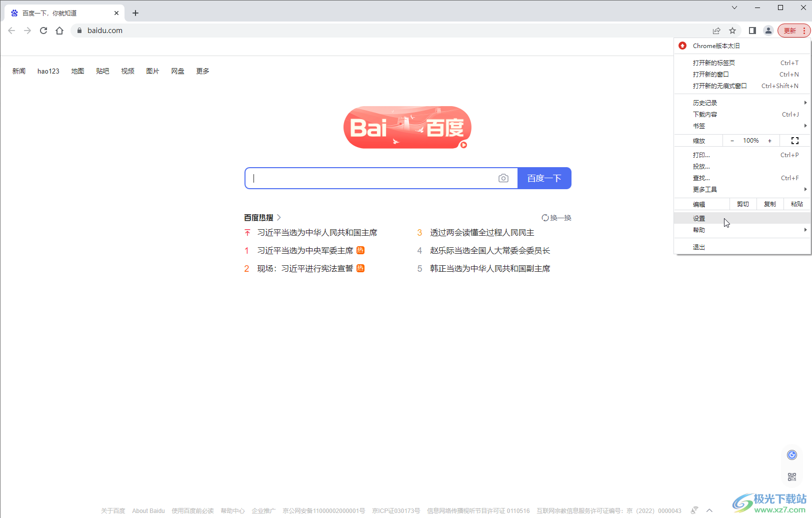Open the 更多 dropdown link
This screenshot has width=812, height=518.
coord(202,71)
